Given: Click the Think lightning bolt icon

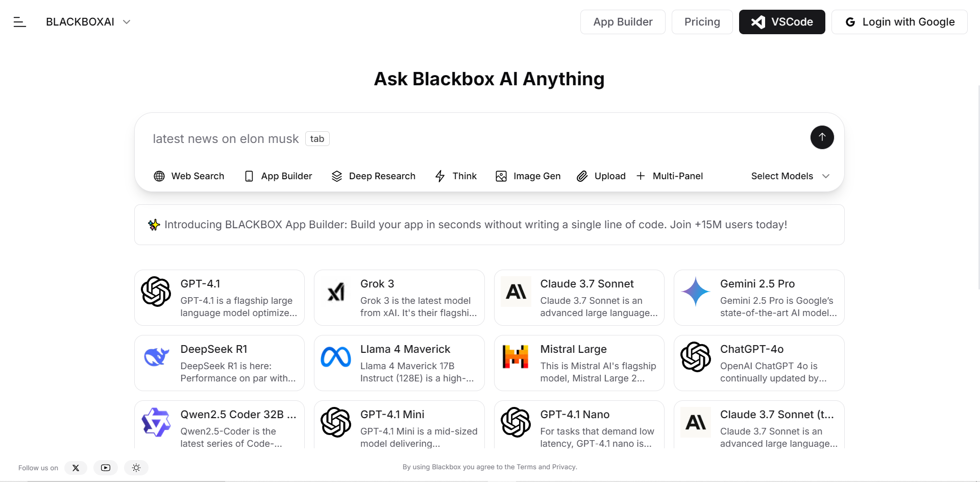Looking at the screenshot, I should (440, 176).
